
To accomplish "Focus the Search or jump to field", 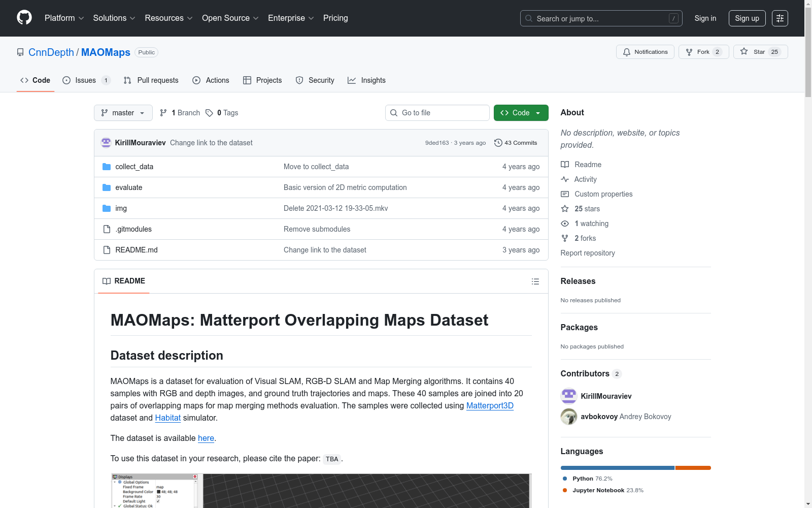I will pyautogui.click(x=601, y=18).
